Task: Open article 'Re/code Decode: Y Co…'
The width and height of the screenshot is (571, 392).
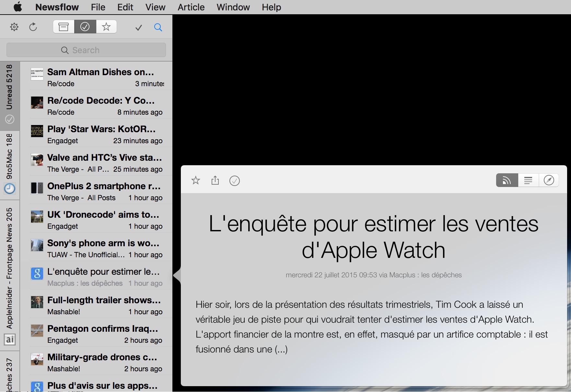Action: tap(96, 104)
